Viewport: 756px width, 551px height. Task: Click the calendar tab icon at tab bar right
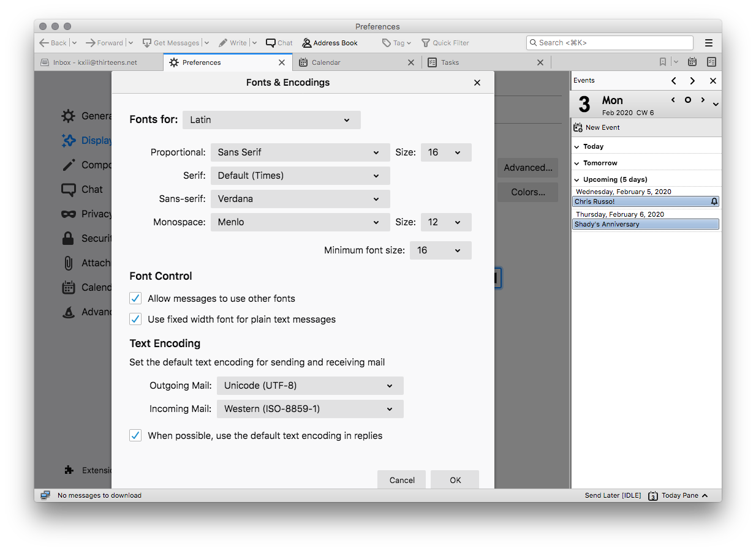pyautogui.click(x=692, y=62)
